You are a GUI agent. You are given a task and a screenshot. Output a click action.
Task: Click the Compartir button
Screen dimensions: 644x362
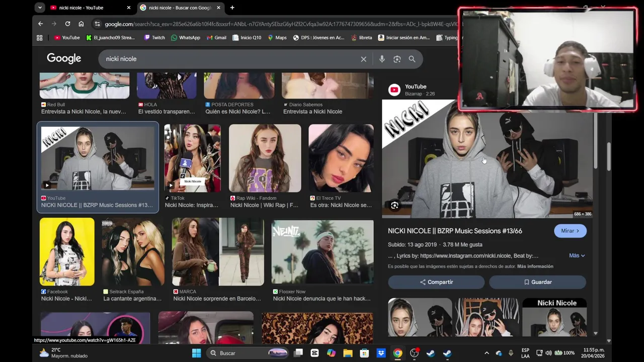[x=436, y=282]
